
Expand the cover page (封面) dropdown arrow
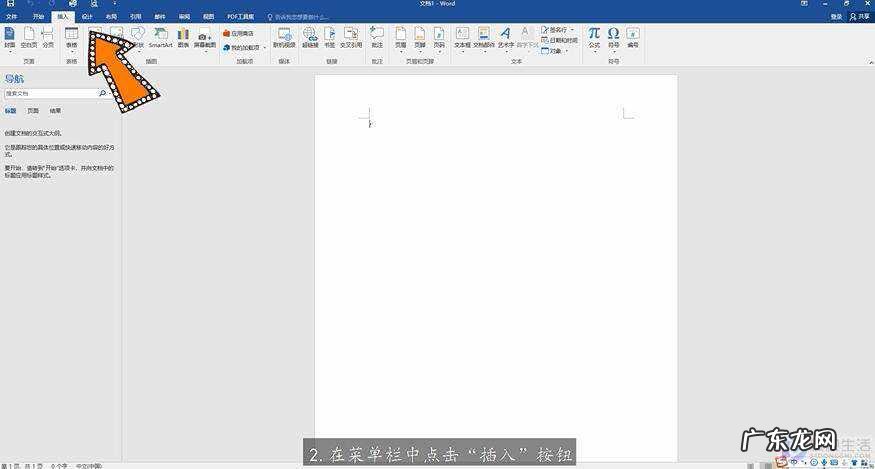[x=10, y=52]
